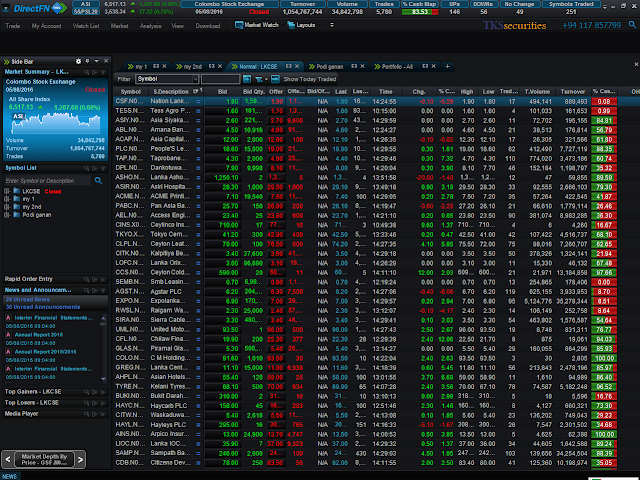The width and height of the screenshot is (640, 480).
Task: Open the Trade menu
Action: 13,26
